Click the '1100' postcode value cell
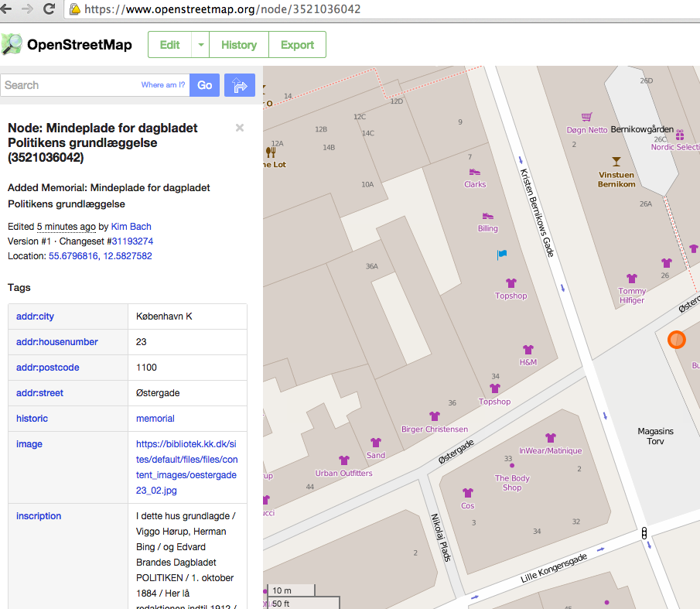 tap(187, 368)
